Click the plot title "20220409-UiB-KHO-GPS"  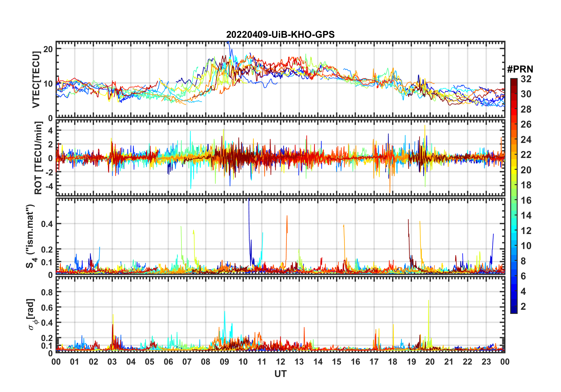coord(280,34)
